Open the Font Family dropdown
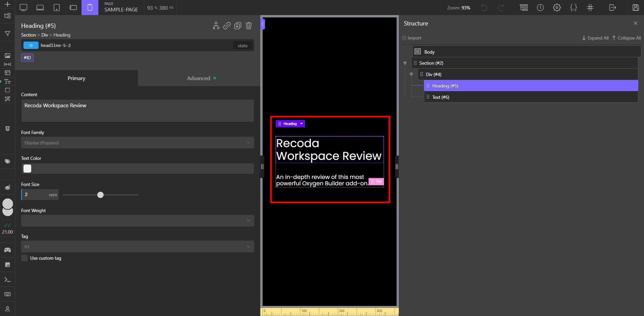The height and width of the screenshot is (316, 644). pos(137,143)
